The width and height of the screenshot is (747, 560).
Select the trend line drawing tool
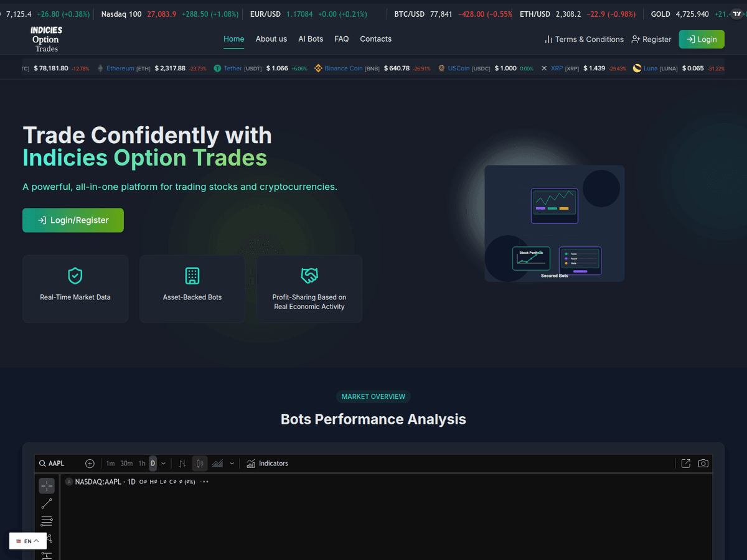click(x=47, y=503)
